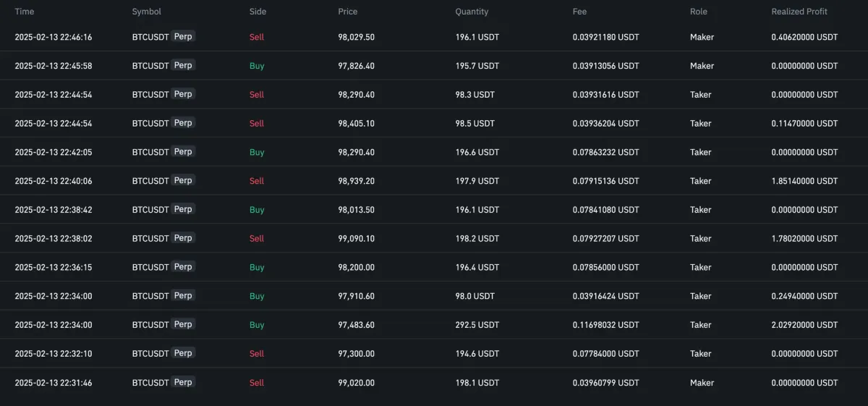Click the 292.5 USDT quantity cell
This screenshot has height=406, width=868.
pyautogui.click(x=477, y=325)
